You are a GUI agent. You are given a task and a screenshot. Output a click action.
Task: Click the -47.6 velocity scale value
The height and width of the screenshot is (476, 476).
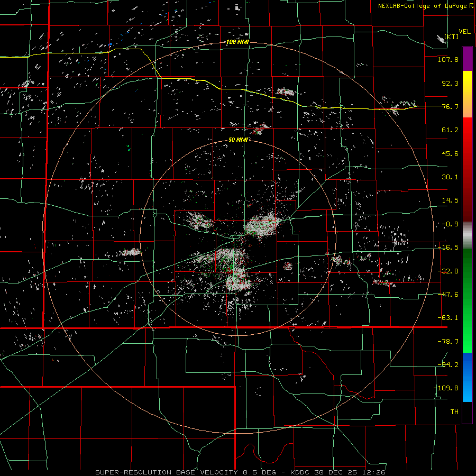(448, 295)
